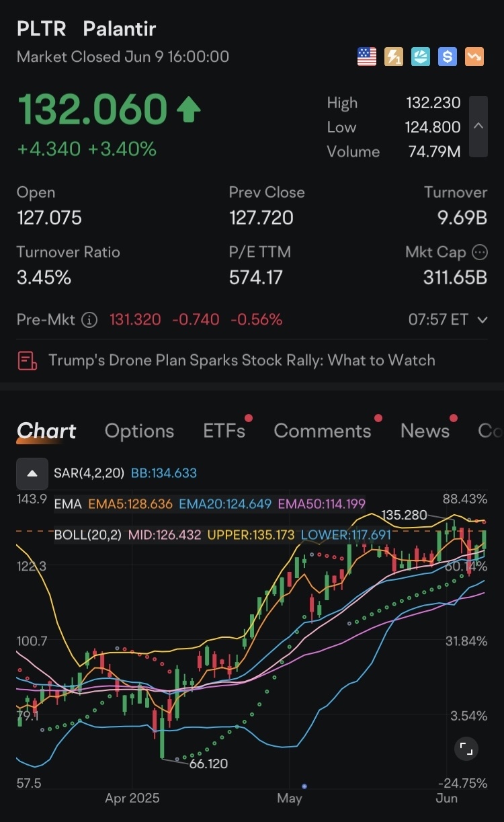Screen dimensions: 504x822
Task: Tap the 66.120 chart low label
Action: tap(208, 764)
